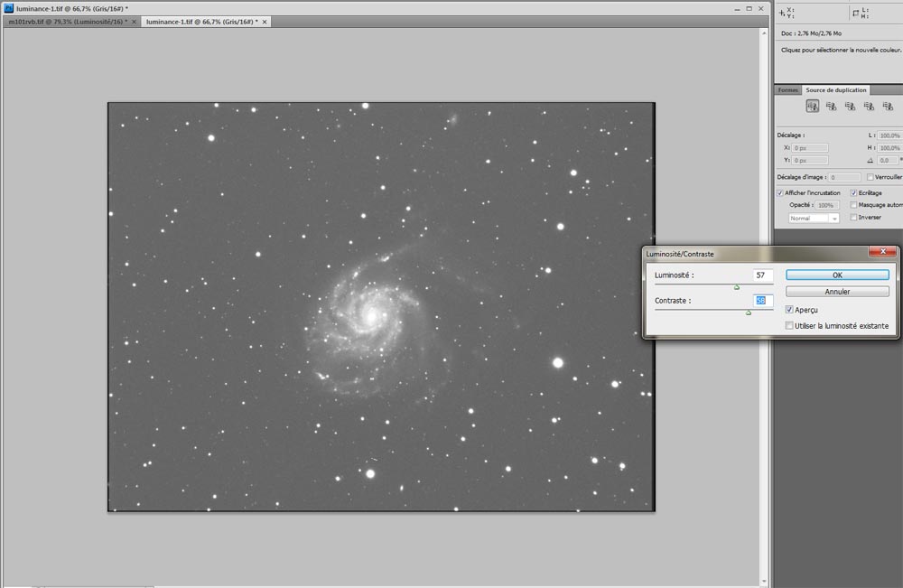Uncheck the Aperçu preview checkbox

click(x=790, y=310)
